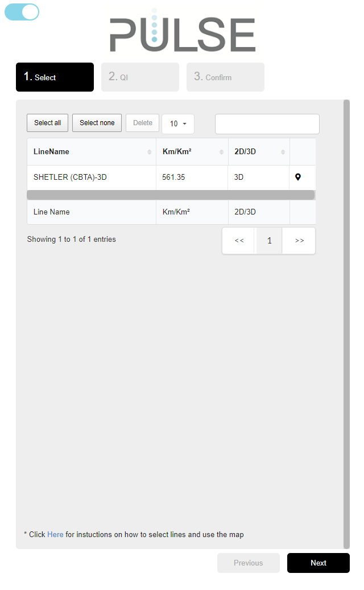Sort table by 2D/3D column arrows
The image size is (364, 590).
click(283, 152)
